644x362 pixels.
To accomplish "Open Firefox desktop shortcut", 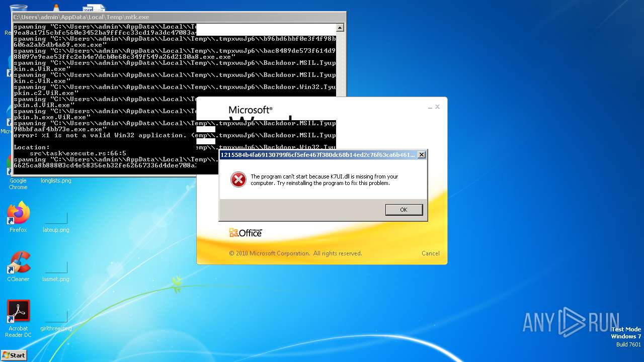I will [18, 217].
